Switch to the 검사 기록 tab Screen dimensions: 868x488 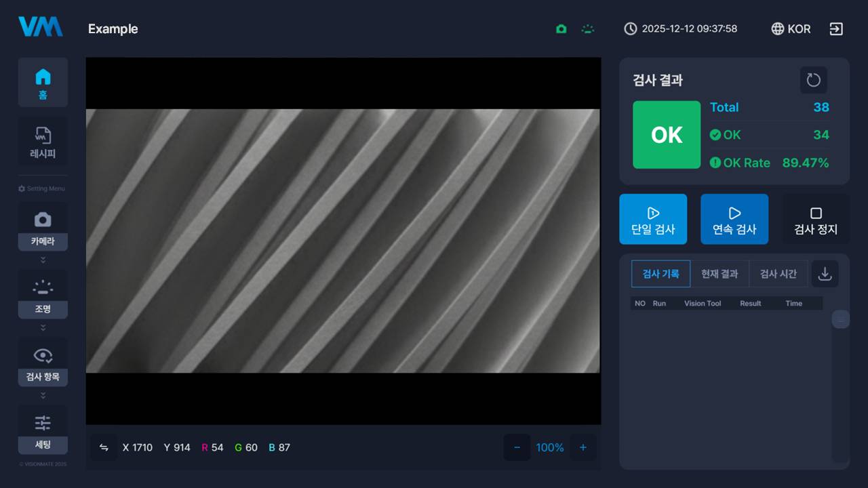click(x=660, y=274)
